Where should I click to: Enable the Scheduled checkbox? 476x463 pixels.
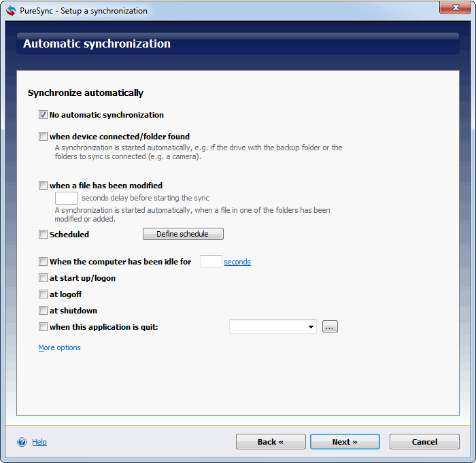click(x=43, y=235)
